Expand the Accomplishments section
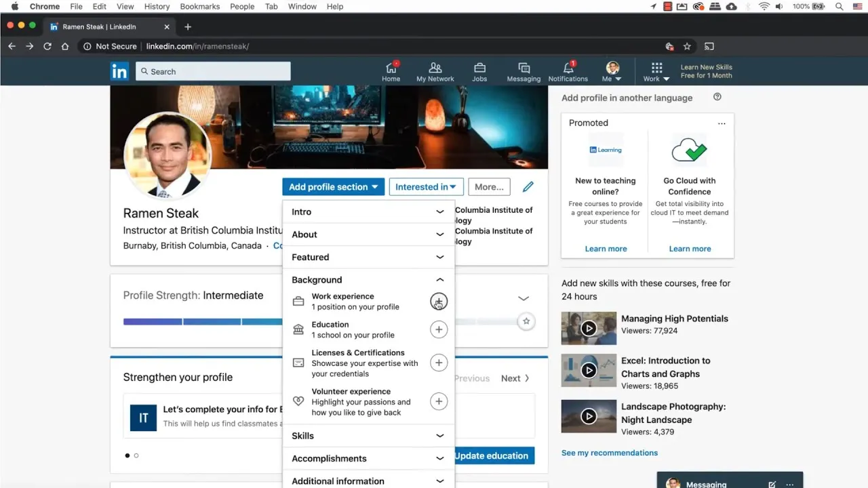This screenshot has height=488, width=868. (x=368, y=458)
